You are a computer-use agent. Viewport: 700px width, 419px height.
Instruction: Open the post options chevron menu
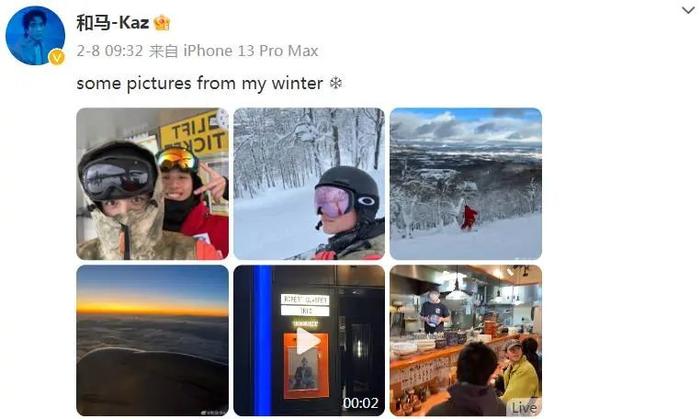pyautogui.click(x=688, y=10)
